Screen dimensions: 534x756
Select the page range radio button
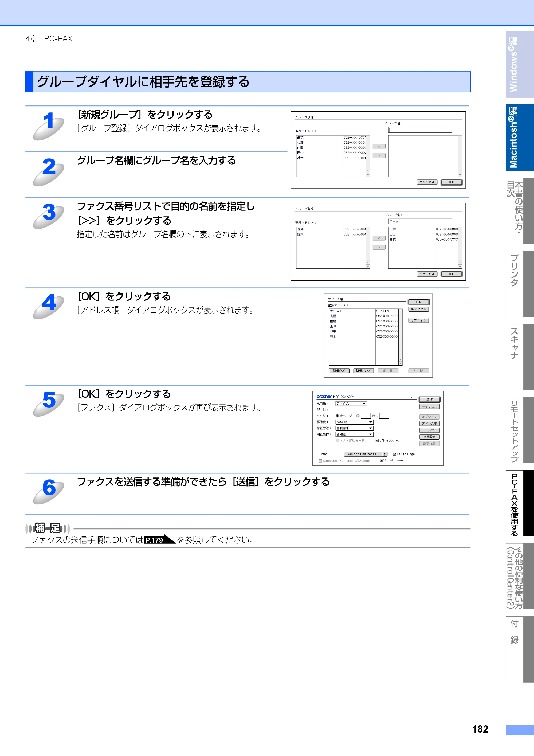pos(358,416)
